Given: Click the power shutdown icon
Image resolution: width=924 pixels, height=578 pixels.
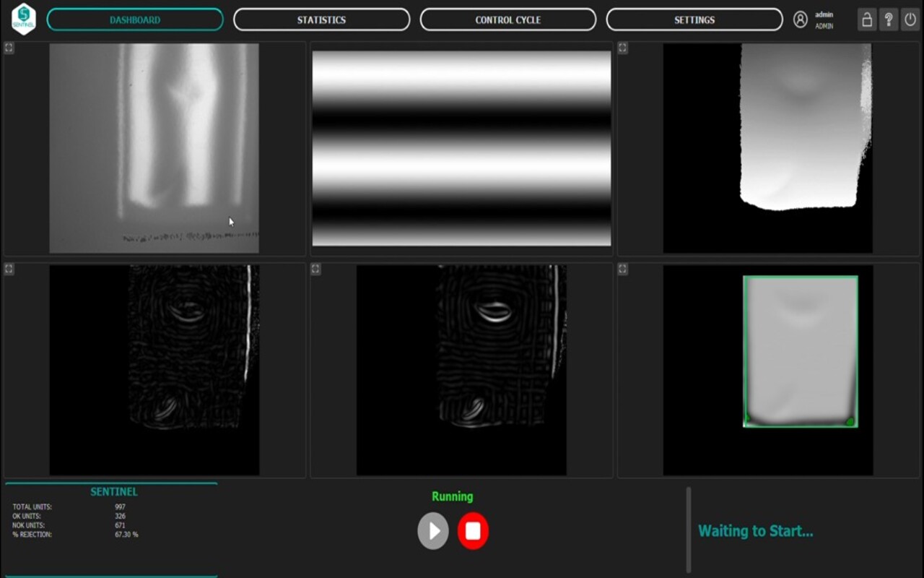Looking at the screenshot, I should [x=910, y=20].
